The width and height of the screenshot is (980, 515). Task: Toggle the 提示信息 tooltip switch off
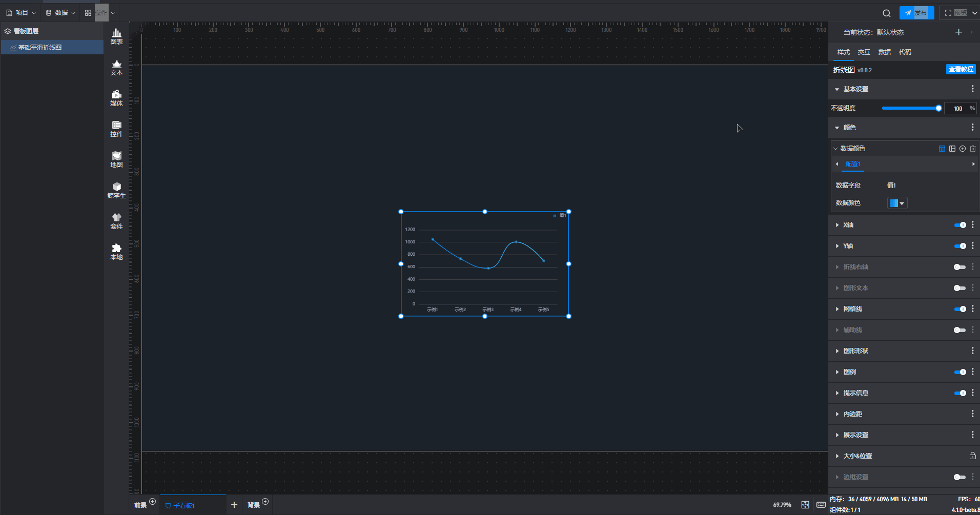pos(960,393)
